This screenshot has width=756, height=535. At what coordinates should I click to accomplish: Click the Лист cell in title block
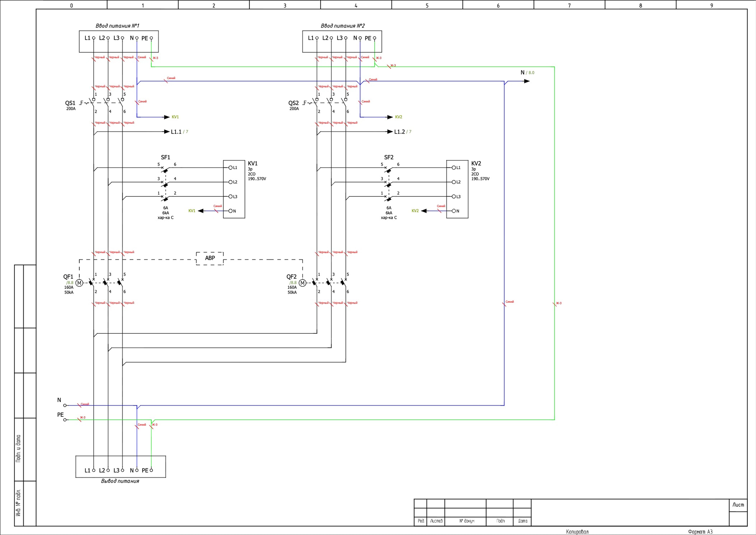click(738, 505)
